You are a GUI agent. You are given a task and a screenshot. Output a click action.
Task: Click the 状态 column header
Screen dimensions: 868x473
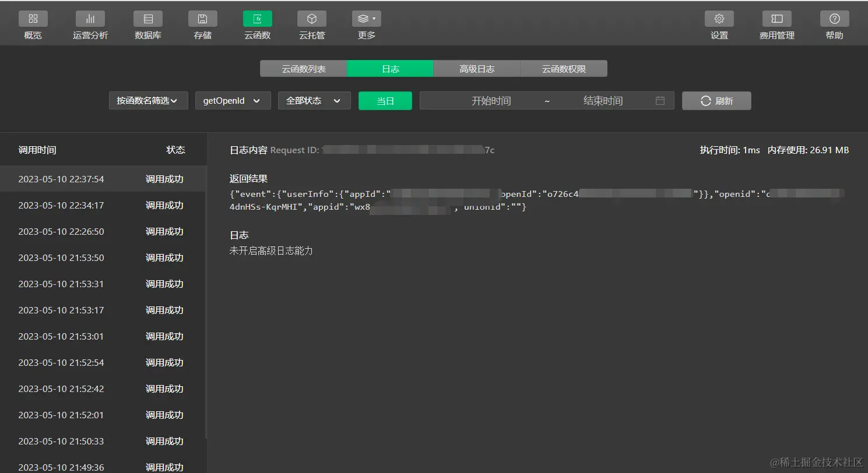(x=175, y=150)
